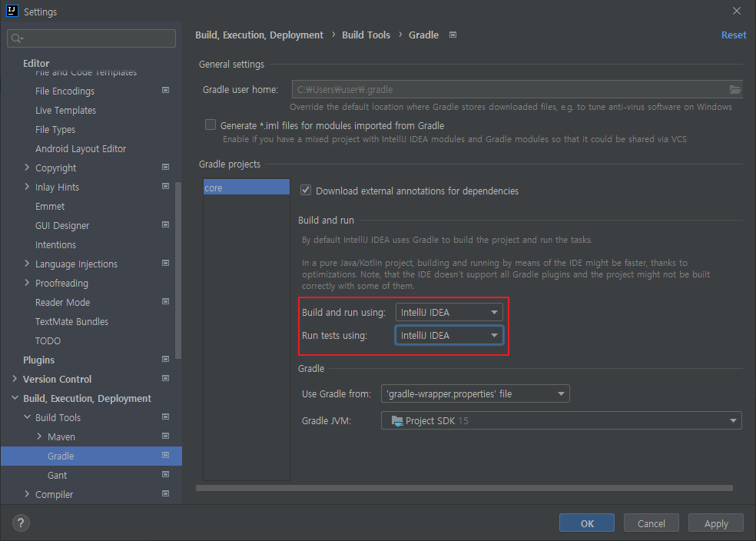Select Gant under Build Tools

tap(57, 476)
